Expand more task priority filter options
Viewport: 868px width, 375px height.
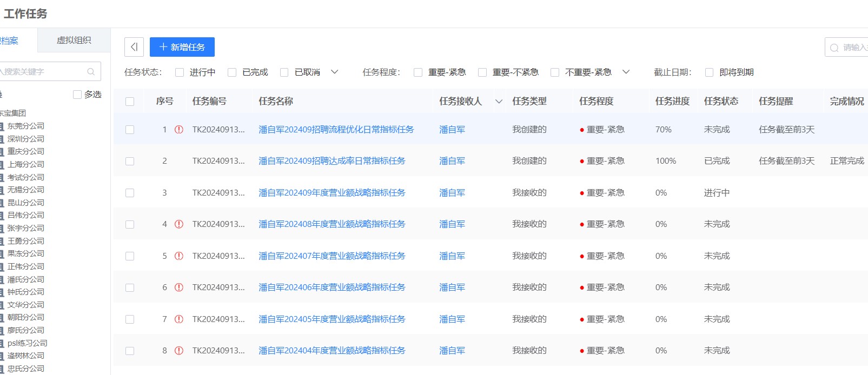tap(626, 72)
